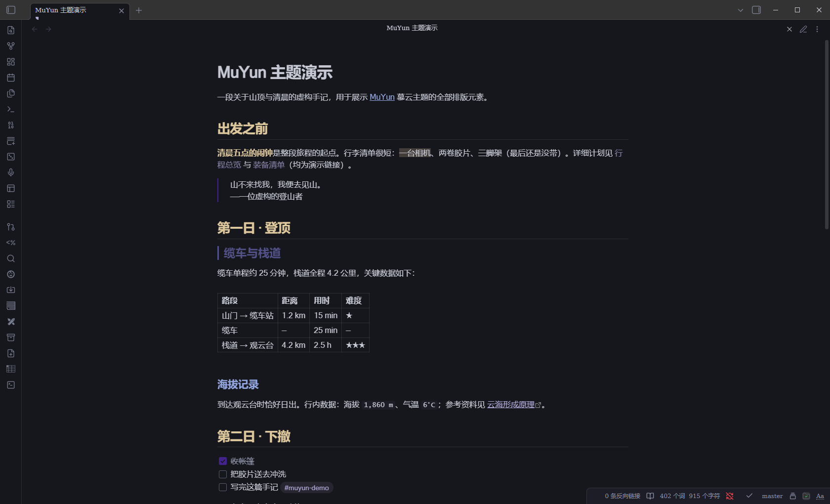Close the MuYun 主题演示 tab
830x504 pixels.
coord(122,11)
